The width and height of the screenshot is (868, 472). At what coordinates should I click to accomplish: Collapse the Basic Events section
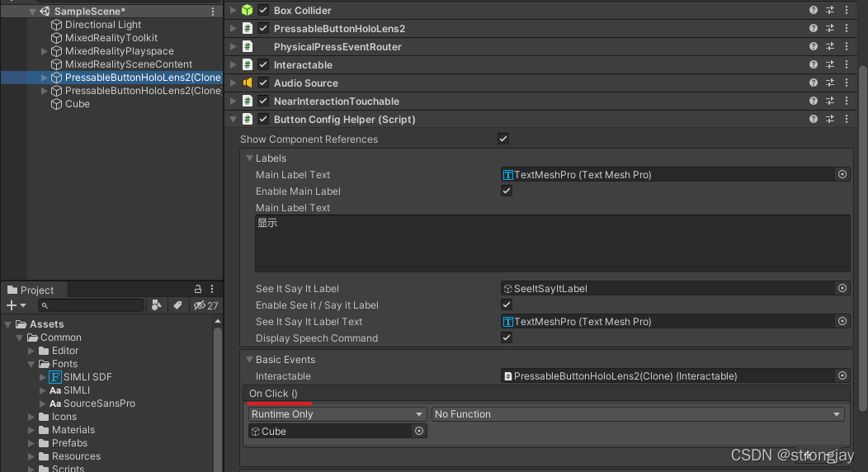point(250,360)
